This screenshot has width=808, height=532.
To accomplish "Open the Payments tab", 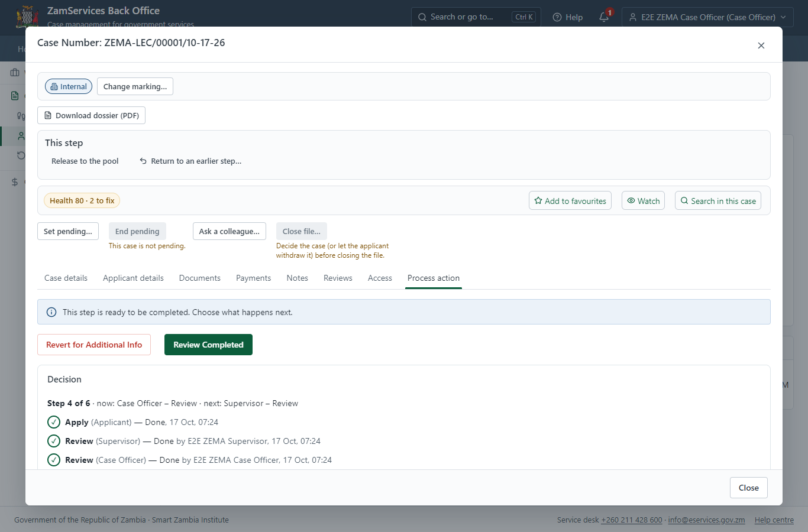I will click(253, 278).
